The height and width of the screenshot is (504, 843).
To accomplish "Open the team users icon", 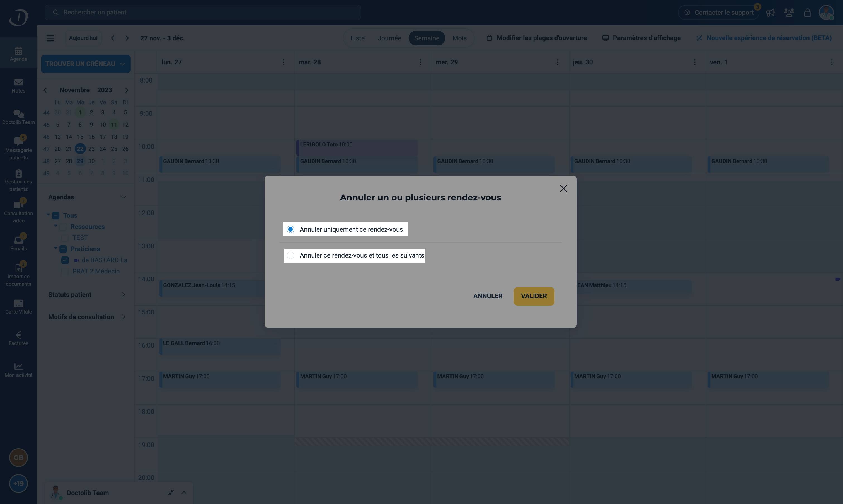I will (x=789, y=13).
